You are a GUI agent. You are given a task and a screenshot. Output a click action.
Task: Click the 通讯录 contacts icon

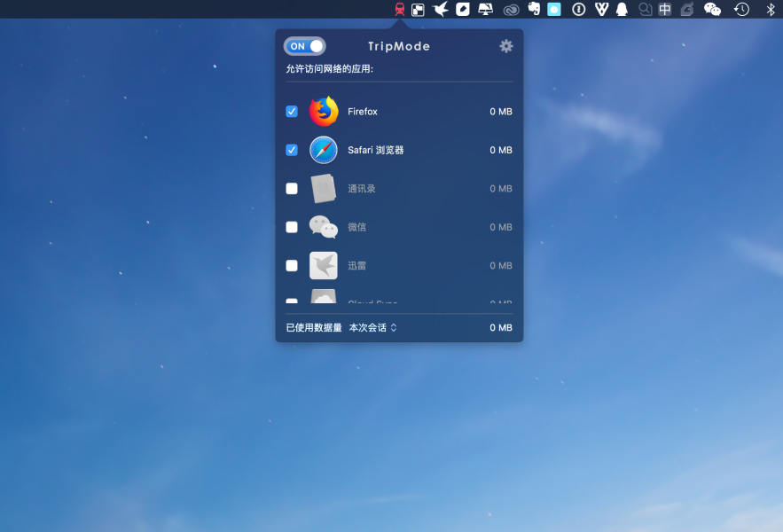point(324,188)
